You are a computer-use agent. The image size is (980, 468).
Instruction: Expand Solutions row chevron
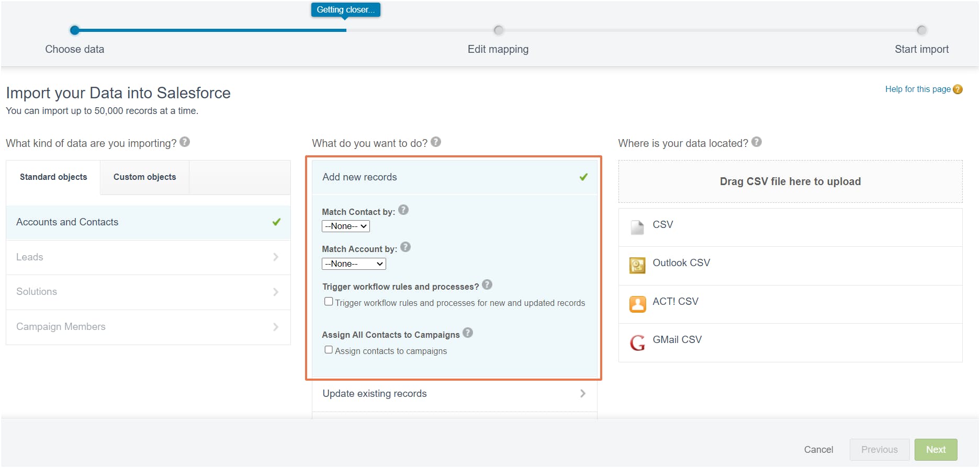tap(276, 292)
